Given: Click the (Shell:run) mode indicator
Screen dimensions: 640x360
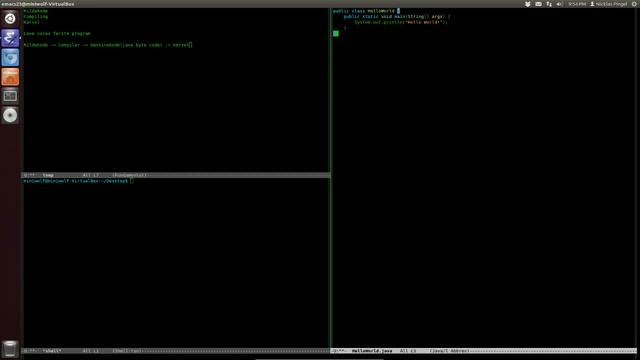Looking at the screenshot, I should click(127, 351).
